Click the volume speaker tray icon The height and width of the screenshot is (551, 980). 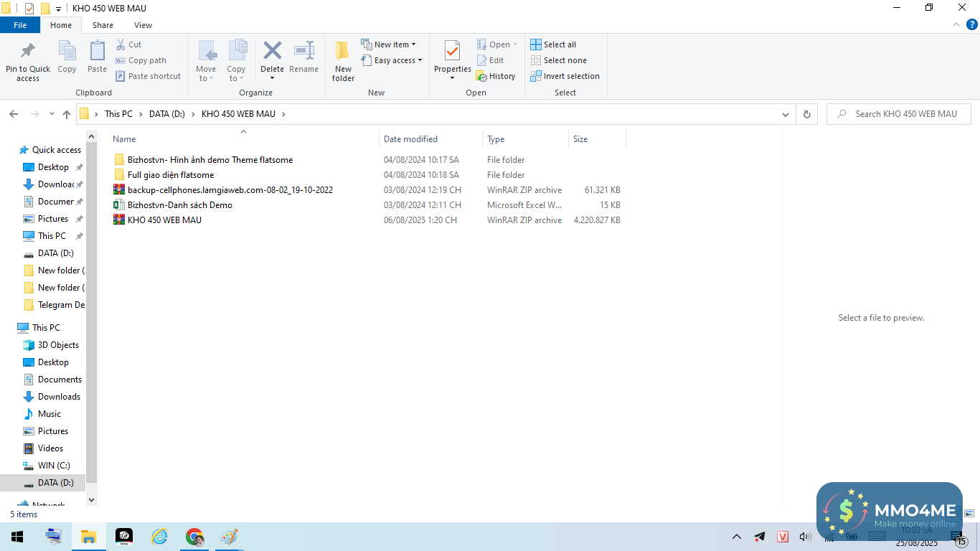click(805, 537)
